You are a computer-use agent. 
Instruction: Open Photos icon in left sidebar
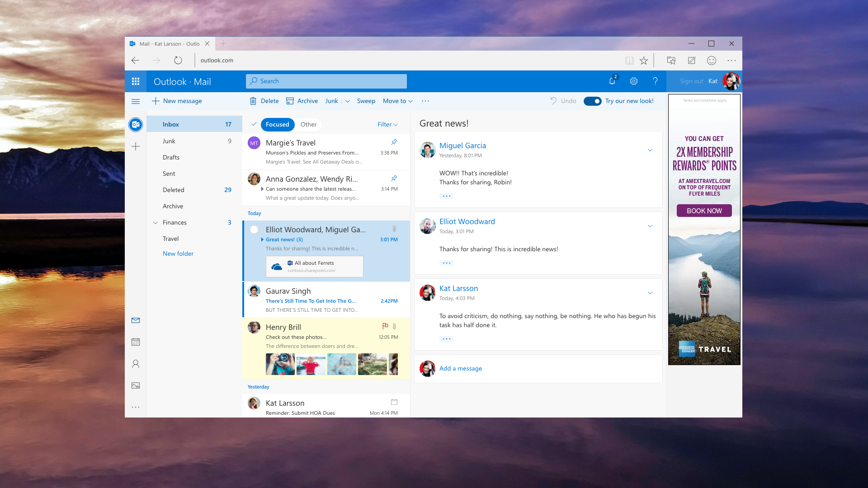pos(136,385)
